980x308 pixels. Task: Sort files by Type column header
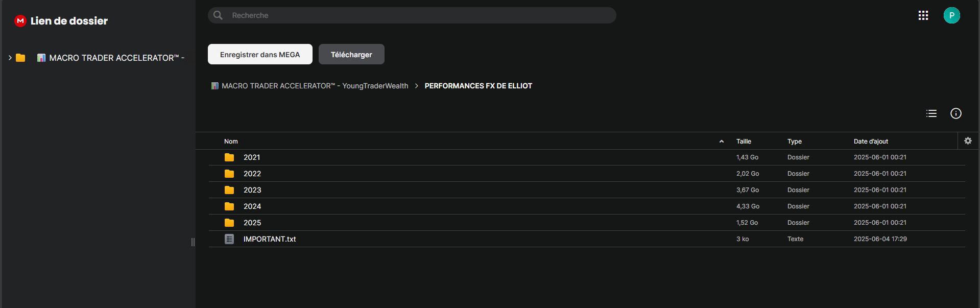795,141
